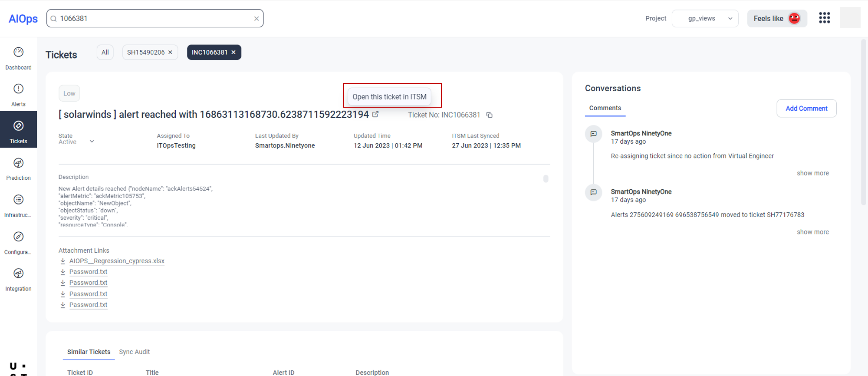The width and height of the screenshot is (868, 376).
Task: Close the SH15490206 ticket tab
Action: coord(170,53)
